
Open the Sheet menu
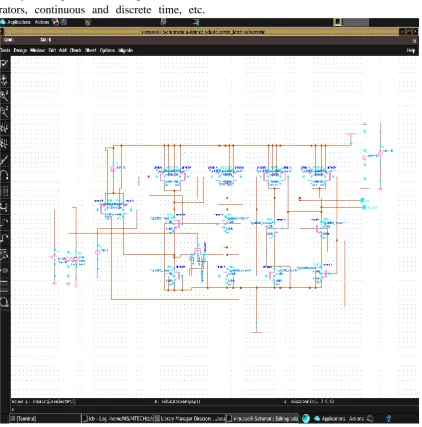tap(91, 50)
